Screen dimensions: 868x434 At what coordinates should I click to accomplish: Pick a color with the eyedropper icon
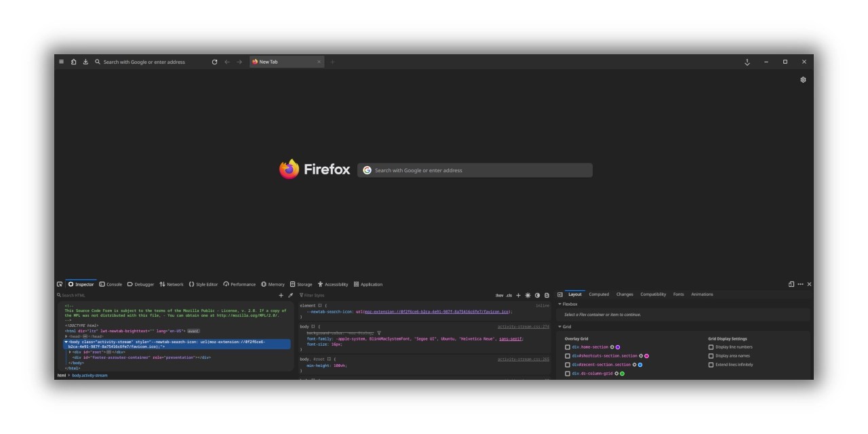(x=290, y=295)
